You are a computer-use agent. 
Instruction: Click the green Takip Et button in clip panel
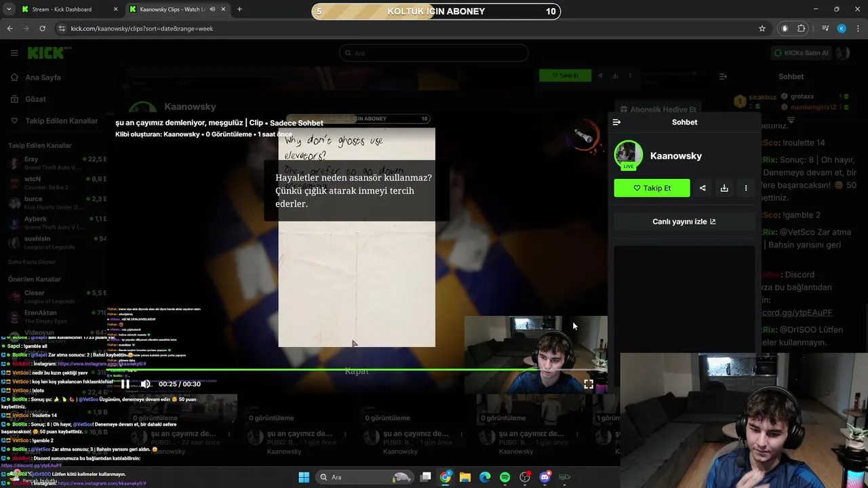point(652,188)
